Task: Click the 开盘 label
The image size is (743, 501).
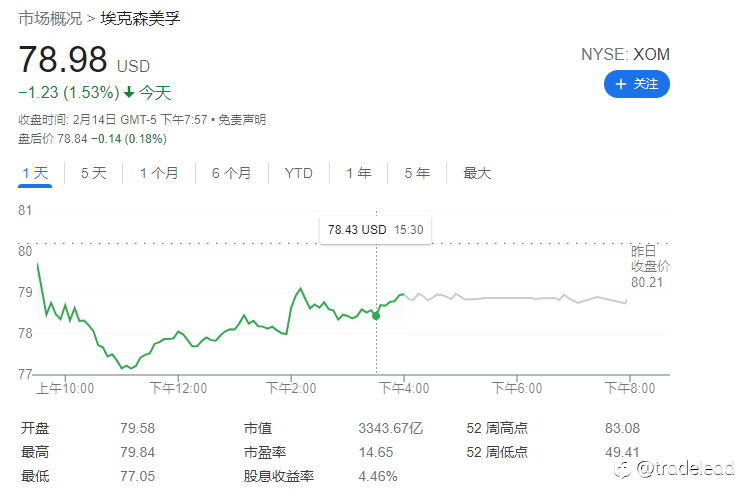Action: click(x=35, y=428)
